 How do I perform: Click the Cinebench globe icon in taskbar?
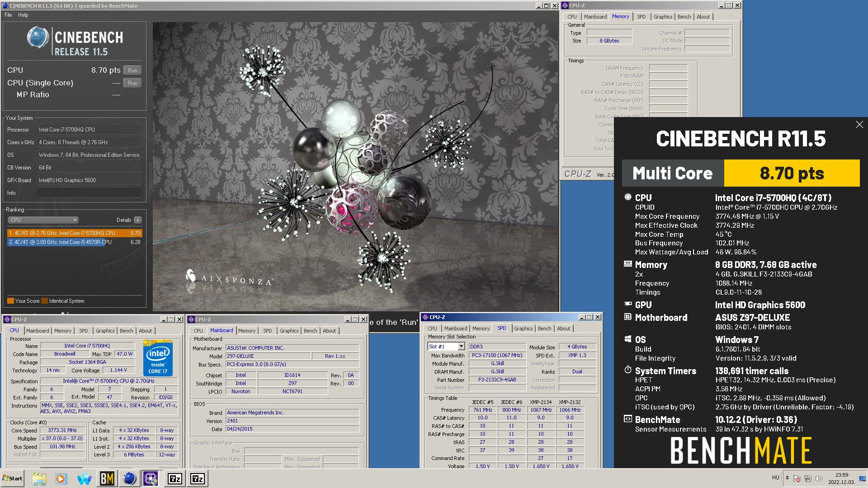point(129,479)
